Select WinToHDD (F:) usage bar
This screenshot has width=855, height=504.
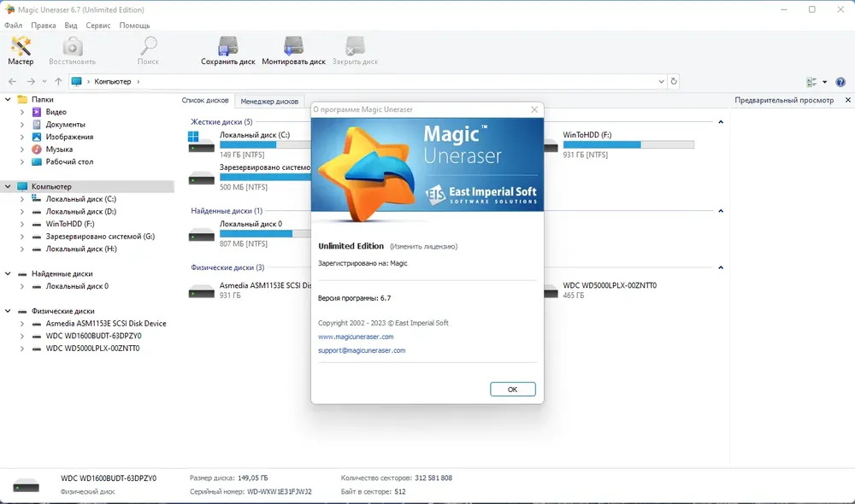628,145
